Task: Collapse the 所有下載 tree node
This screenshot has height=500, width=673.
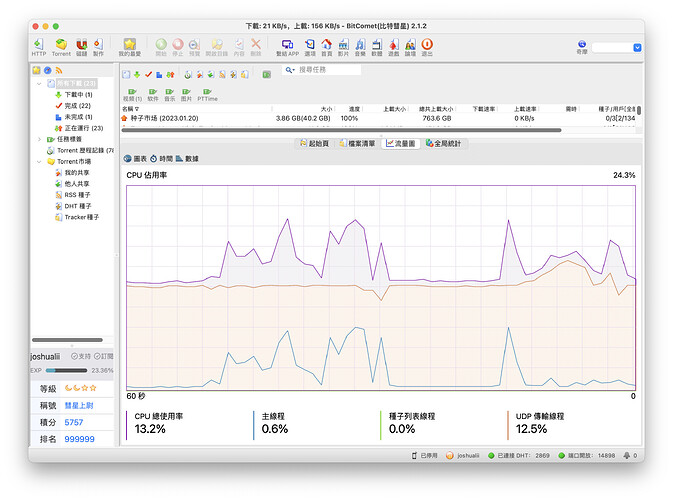Action: 39,83
